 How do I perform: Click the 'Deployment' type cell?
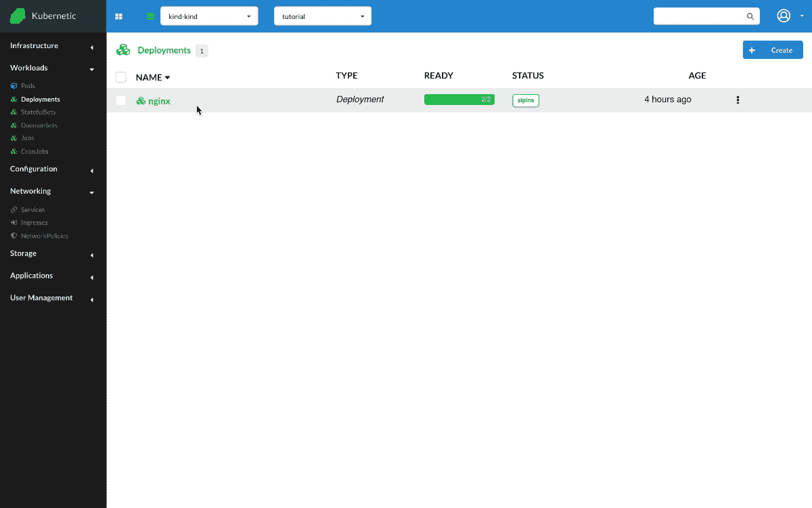360,100
